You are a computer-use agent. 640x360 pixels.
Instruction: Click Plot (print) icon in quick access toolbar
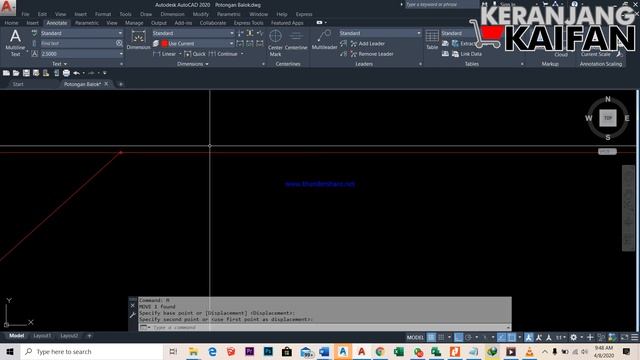pyautogui.click(x=66, y=73)
